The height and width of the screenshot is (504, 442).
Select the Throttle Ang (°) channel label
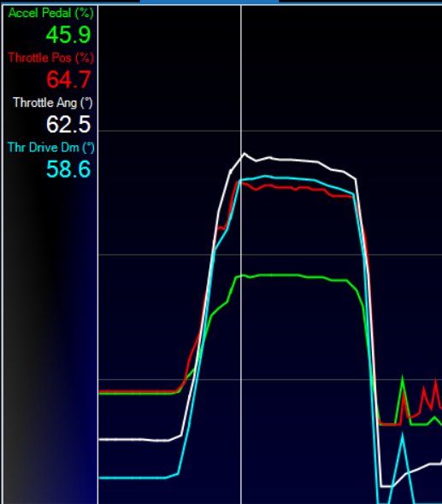tap(53, 103)
